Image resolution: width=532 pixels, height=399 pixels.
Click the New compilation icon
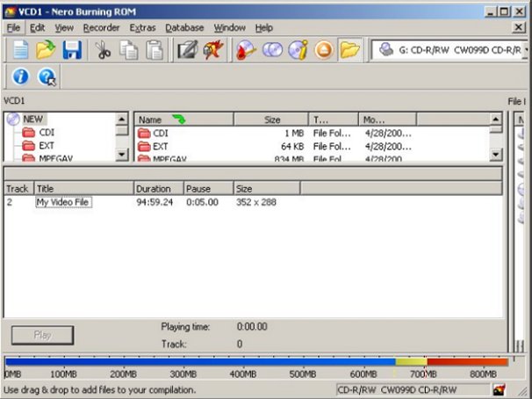[20, 50]
